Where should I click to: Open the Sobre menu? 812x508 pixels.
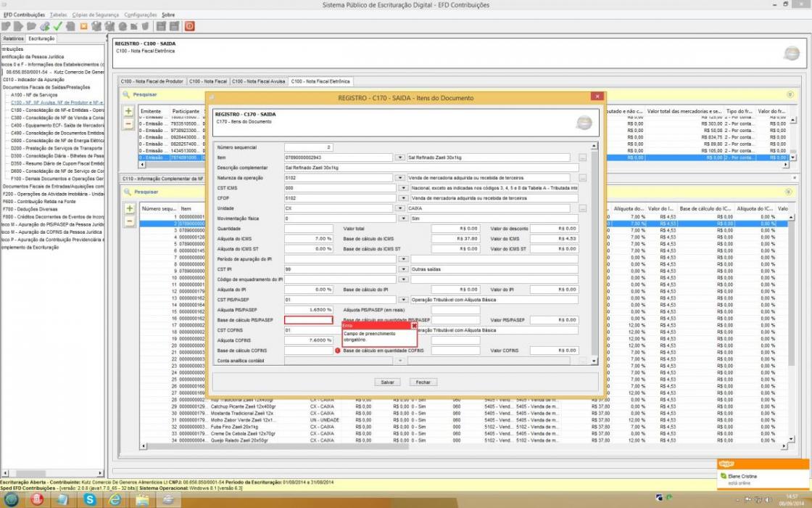pos(168,15)
